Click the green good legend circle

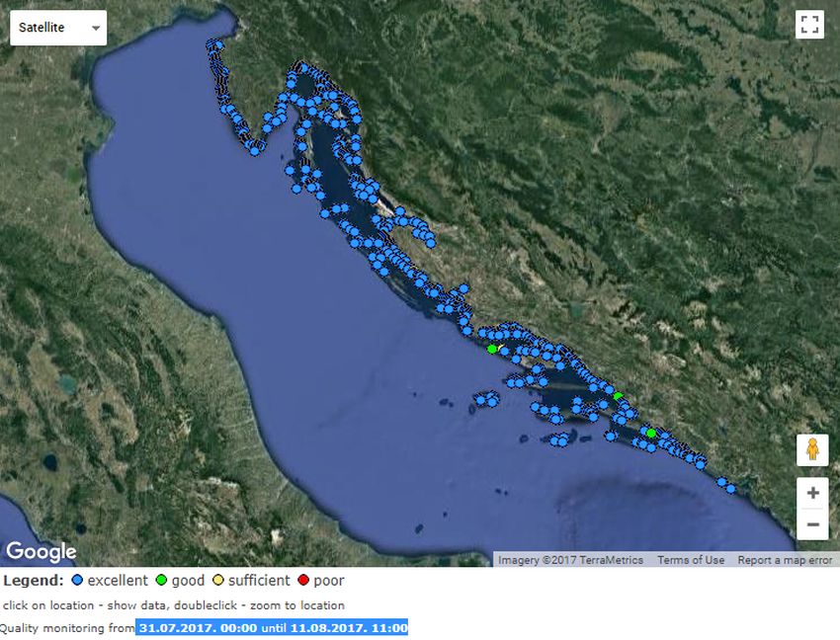161,581
